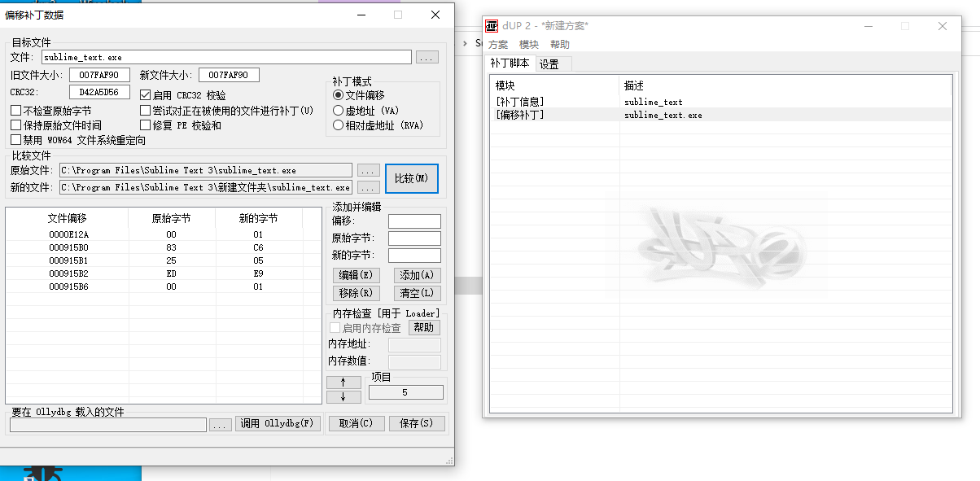Open 方案 menu in dUP 2 window
Screen dimensions: 980x481
498,45
